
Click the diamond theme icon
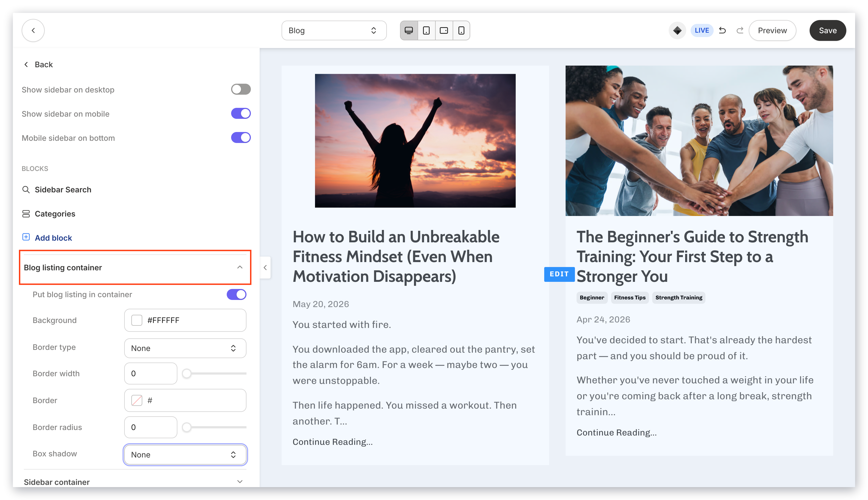[677, 30]
